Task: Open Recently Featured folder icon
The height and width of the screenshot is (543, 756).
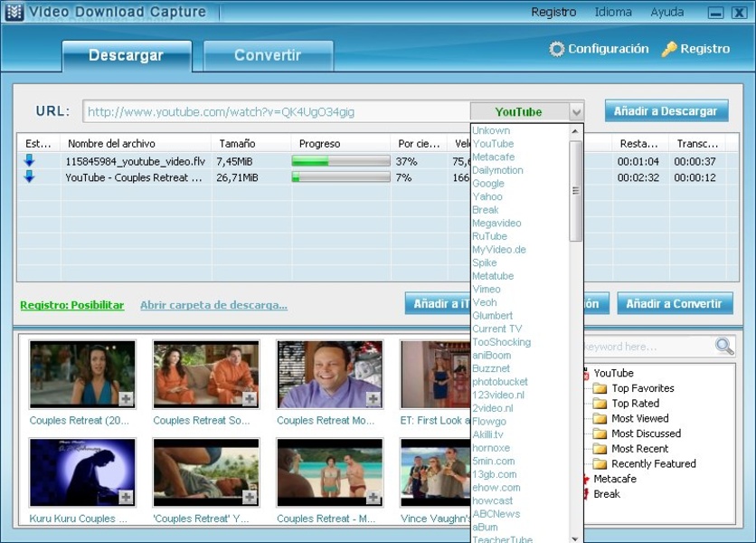Action: pos(600,464)
